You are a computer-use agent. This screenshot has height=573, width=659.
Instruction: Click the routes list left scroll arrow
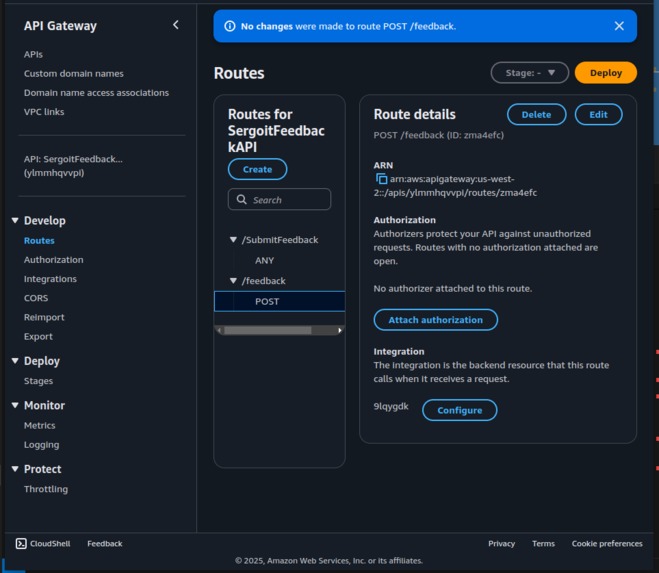[x=219, y=330]
